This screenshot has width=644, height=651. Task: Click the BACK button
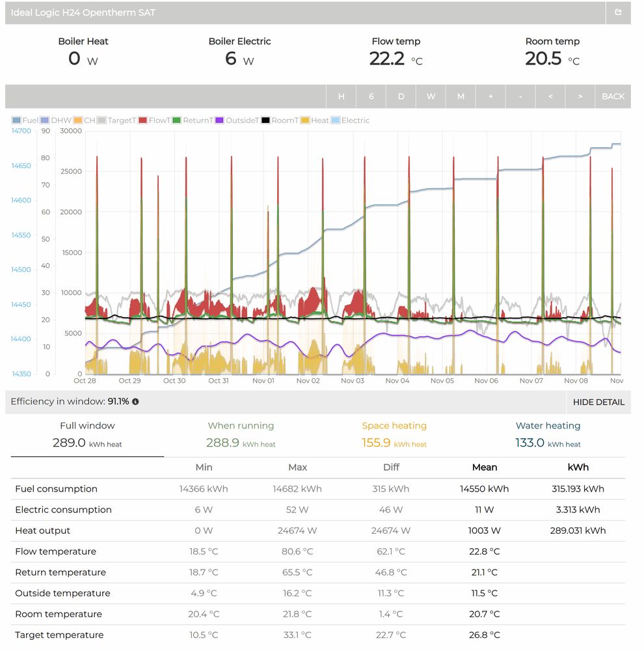coord(613,96)
